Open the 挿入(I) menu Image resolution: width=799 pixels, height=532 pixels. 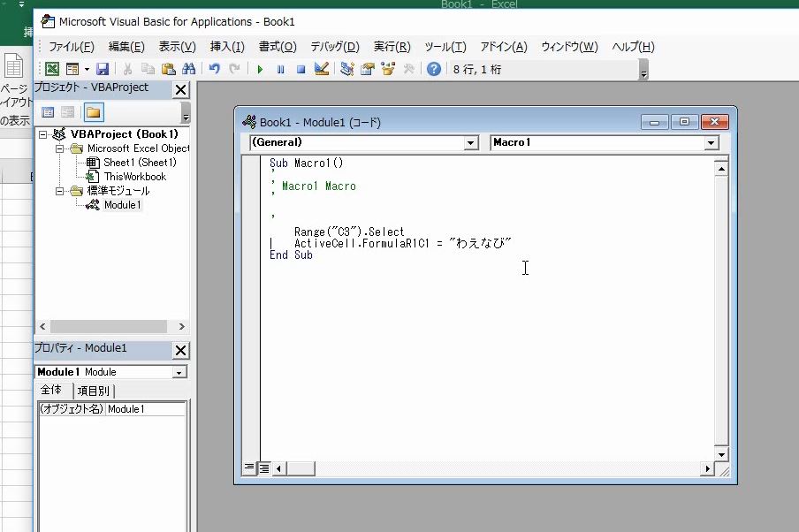pos(227,47)
